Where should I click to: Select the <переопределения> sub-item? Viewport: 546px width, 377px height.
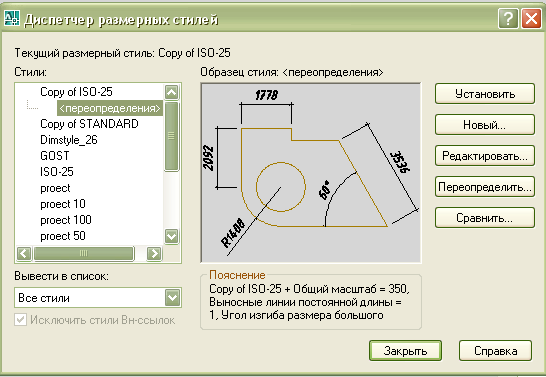(110, 108)
